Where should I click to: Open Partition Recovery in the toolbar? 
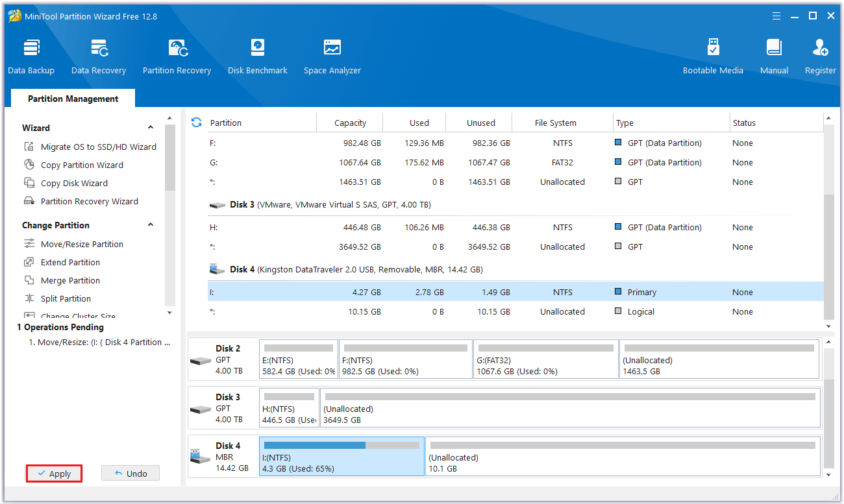point(177,57)
